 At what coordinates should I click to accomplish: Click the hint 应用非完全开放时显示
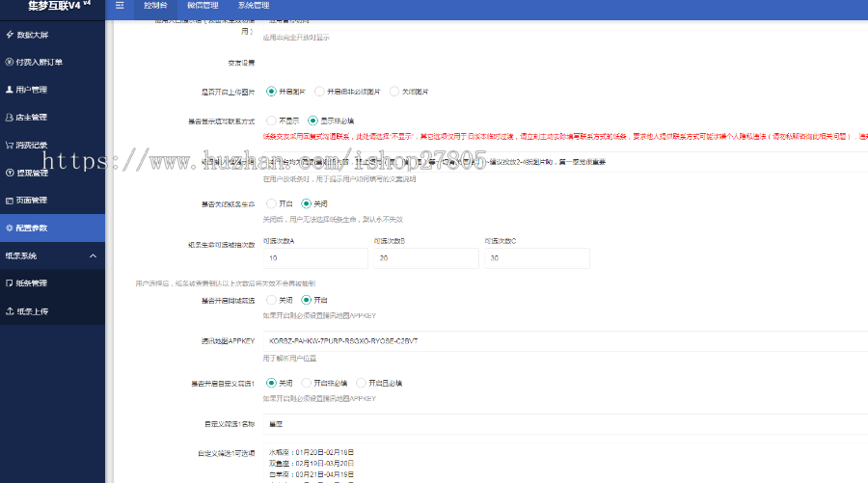[296, 38]
